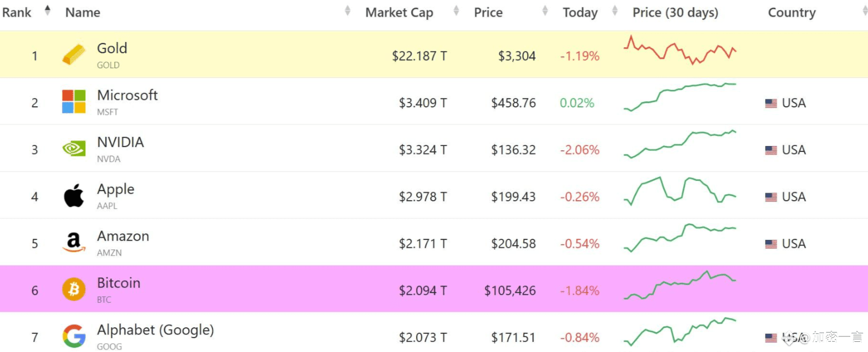Click the Amazon logo icon
The image size is (868, 352).
74,243
